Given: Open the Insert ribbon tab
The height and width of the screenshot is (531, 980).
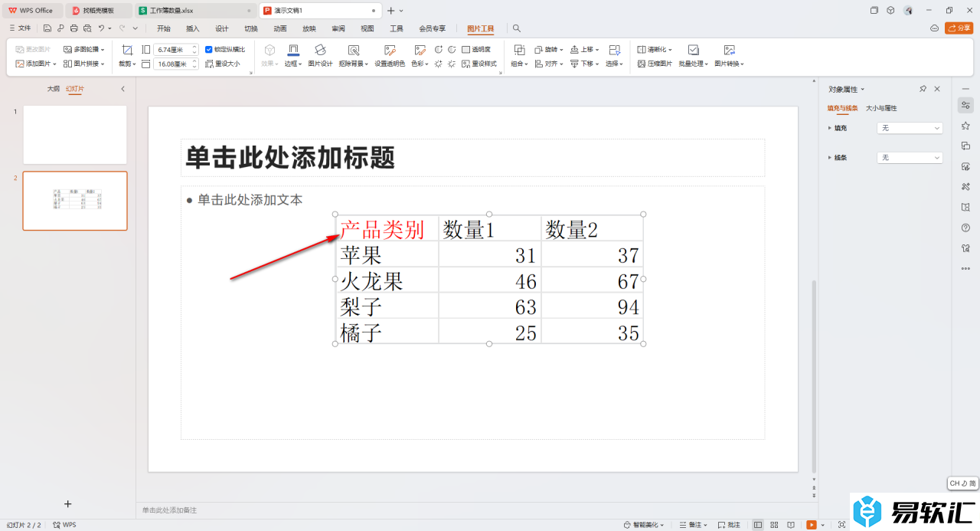Looking at the screenshot, I should pos(193,28).
